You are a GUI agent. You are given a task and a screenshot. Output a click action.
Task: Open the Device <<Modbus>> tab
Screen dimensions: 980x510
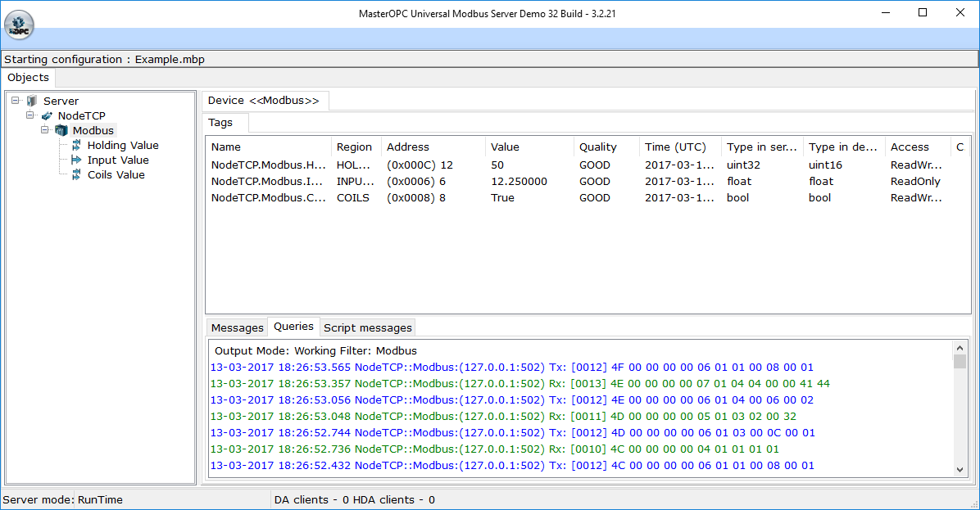tap(264, 101)
